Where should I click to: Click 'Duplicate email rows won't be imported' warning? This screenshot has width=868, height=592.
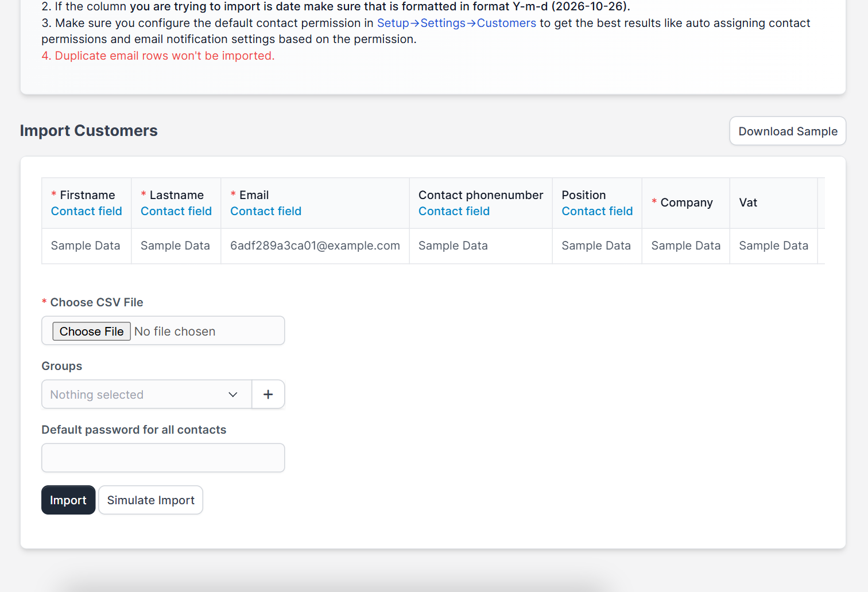click(x=158, y=56)
